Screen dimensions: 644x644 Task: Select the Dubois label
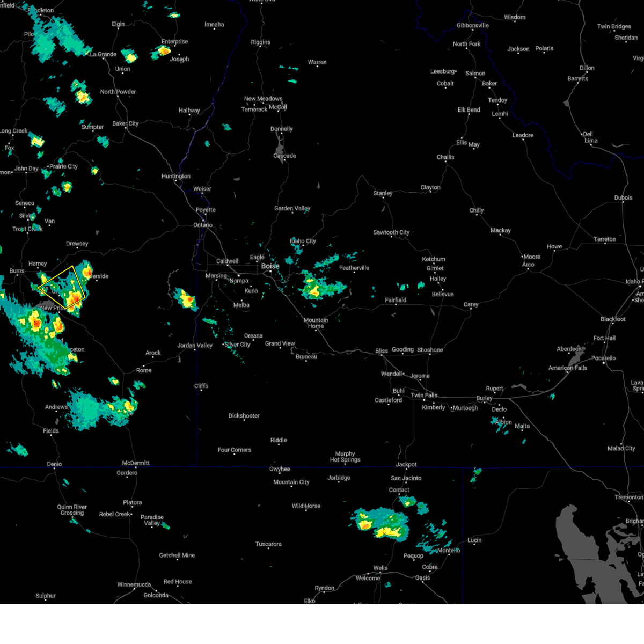[623, 197]
